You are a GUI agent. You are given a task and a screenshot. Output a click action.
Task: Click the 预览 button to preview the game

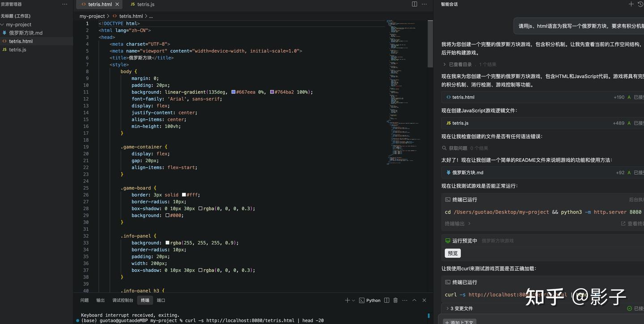click(x=452, y=253)
